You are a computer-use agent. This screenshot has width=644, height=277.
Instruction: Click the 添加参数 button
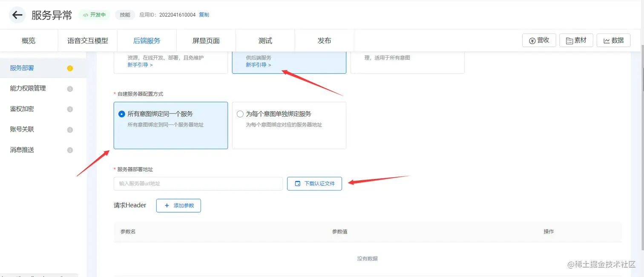178,205
